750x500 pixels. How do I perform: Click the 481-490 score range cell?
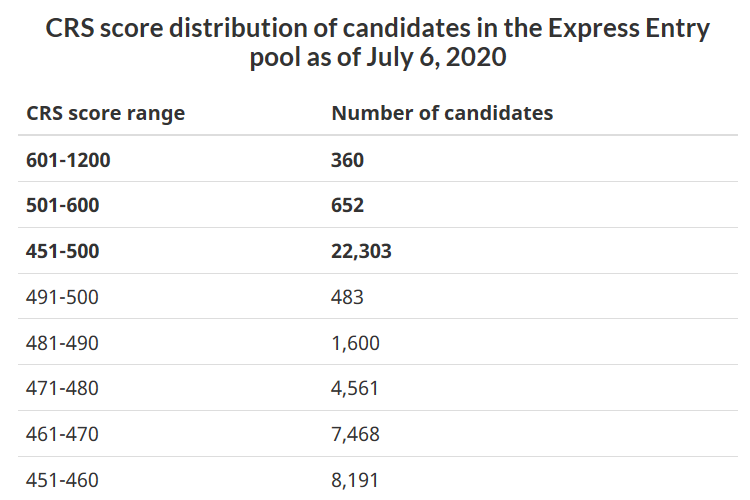[x=63, y=343]
